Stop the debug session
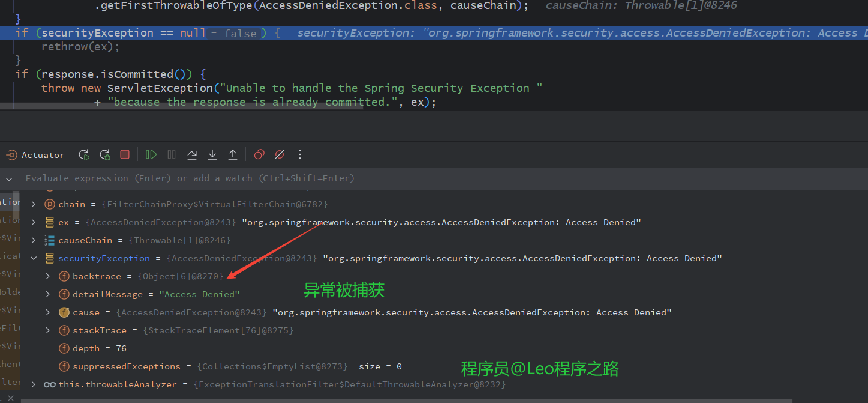The width and height of the screenshot is (868, 403). coord(125,154)
